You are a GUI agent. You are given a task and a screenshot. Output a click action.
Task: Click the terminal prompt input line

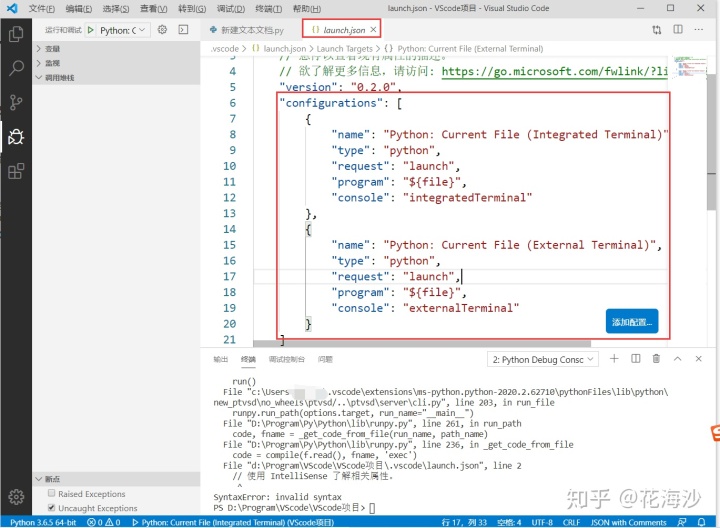[x=294, y=508]
